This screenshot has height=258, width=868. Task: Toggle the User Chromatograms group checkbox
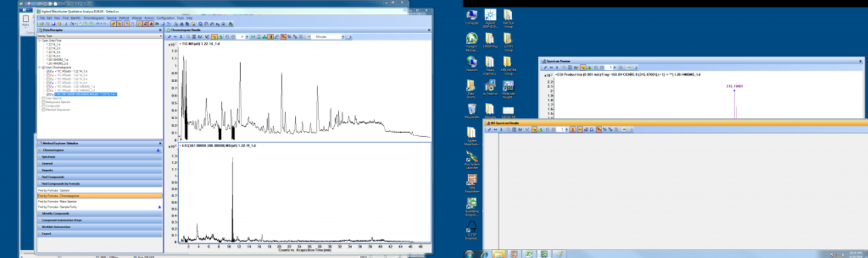[43, 68]
